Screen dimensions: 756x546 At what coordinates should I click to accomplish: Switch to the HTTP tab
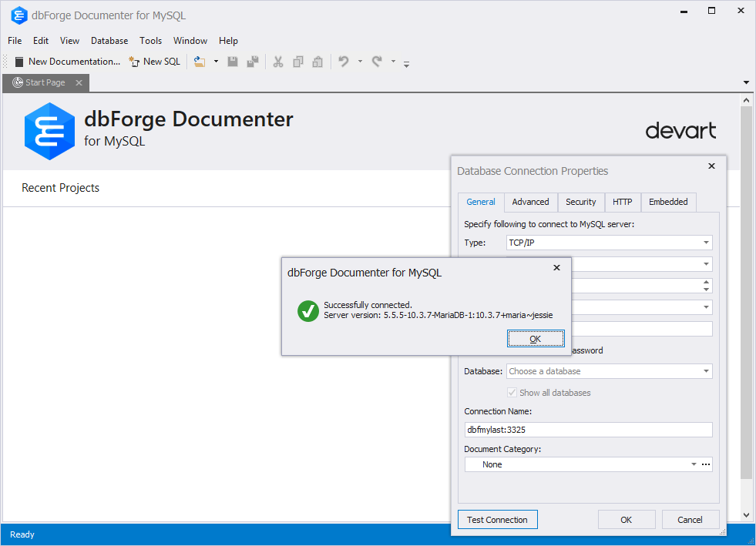click(x=623, y=202)
